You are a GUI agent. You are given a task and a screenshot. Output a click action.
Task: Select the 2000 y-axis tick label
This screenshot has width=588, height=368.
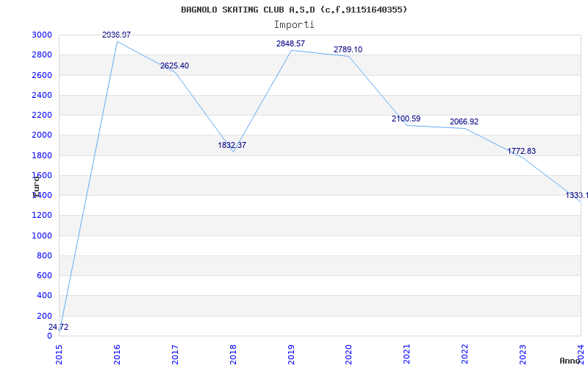click(42, 135)
